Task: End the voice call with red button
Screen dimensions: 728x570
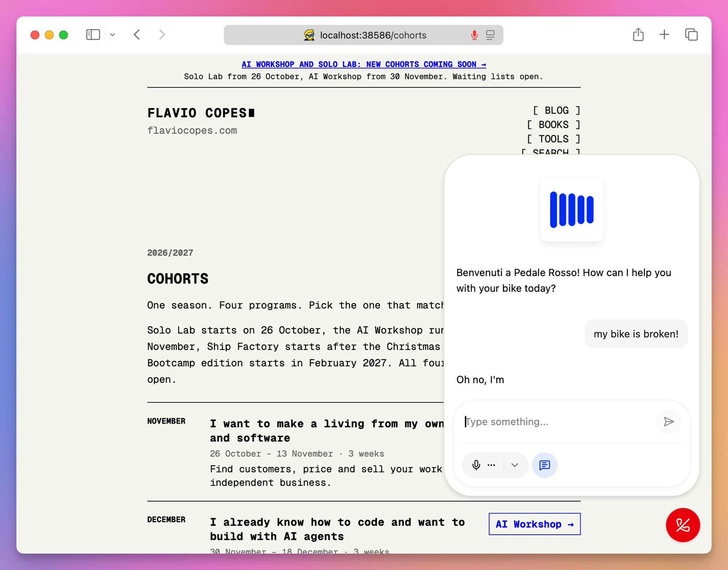Action: tap(683, 525)
